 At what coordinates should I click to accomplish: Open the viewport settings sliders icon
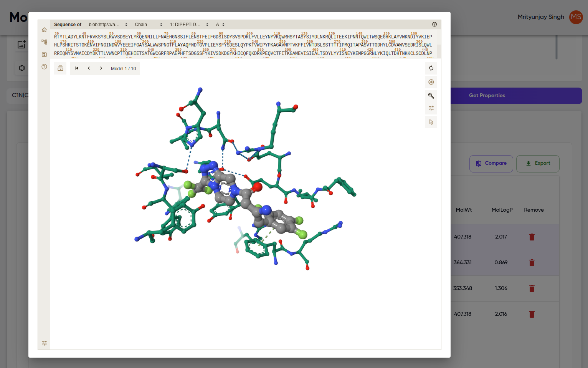[x=431, y=108]
